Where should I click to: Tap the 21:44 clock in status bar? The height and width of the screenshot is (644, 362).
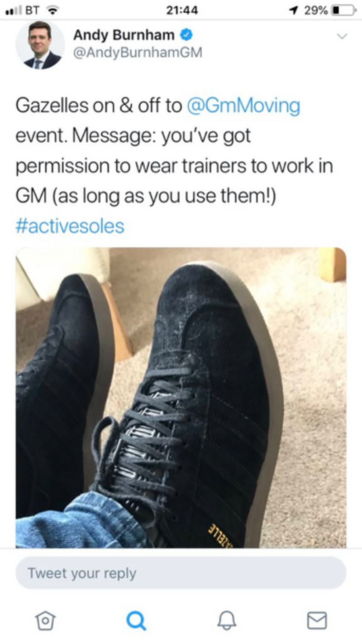click(x=182, y=10)
